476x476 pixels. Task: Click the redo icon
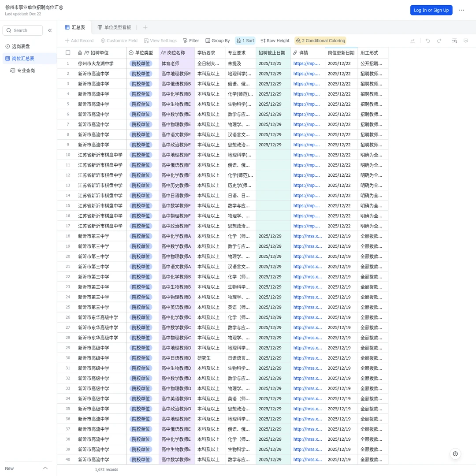click(x=439, y=41)
